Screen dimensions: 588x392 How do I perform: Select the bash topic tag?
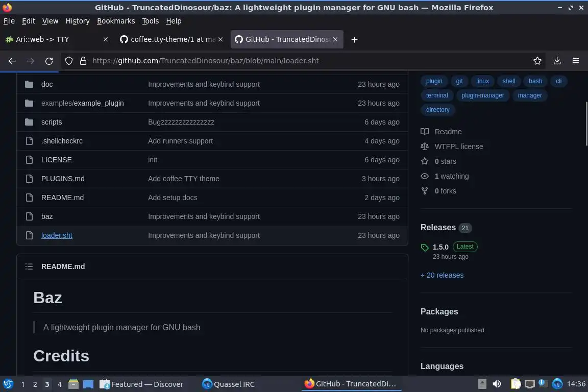click(x=535, y=81)
